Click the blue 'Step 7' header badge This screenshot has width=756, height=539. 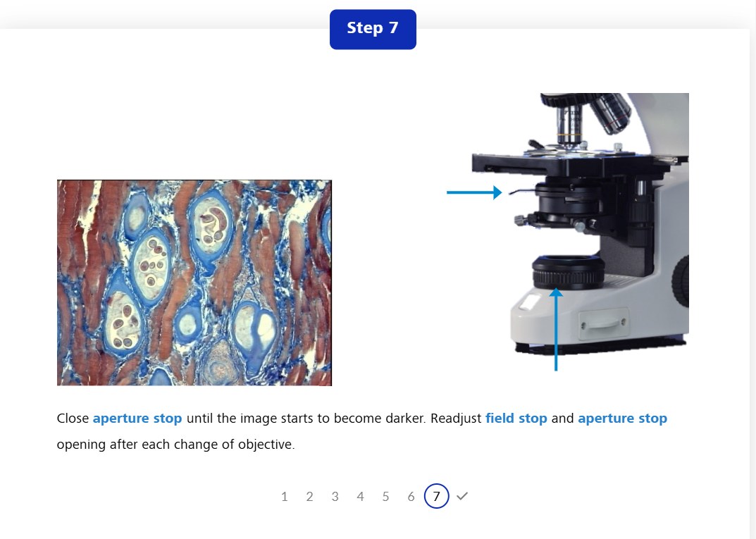[x=373, y=29]
